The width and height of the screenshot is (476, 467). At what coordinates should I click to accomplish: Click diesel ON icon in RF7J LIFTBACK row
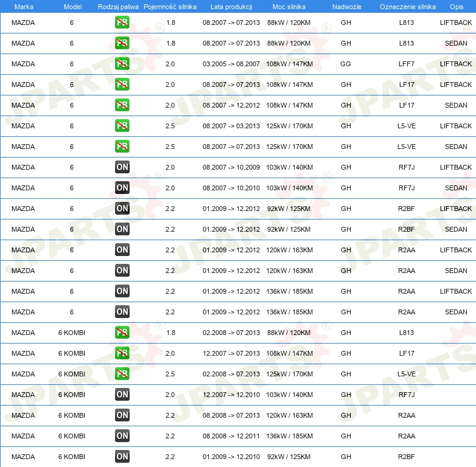(122, 167)
